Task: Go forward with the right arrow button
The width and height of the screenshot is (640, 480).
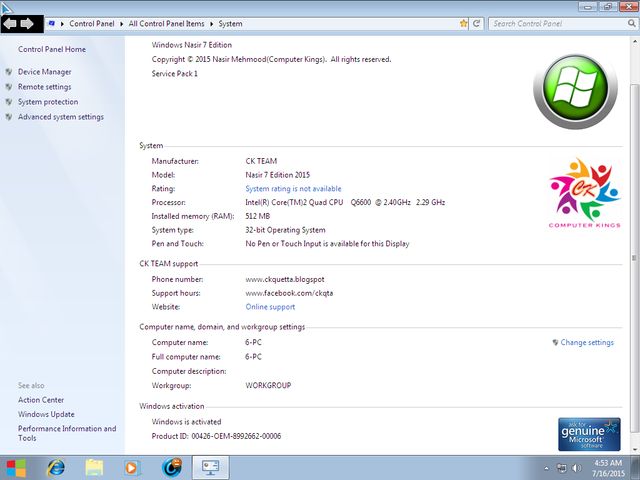Action: [27, 24]
